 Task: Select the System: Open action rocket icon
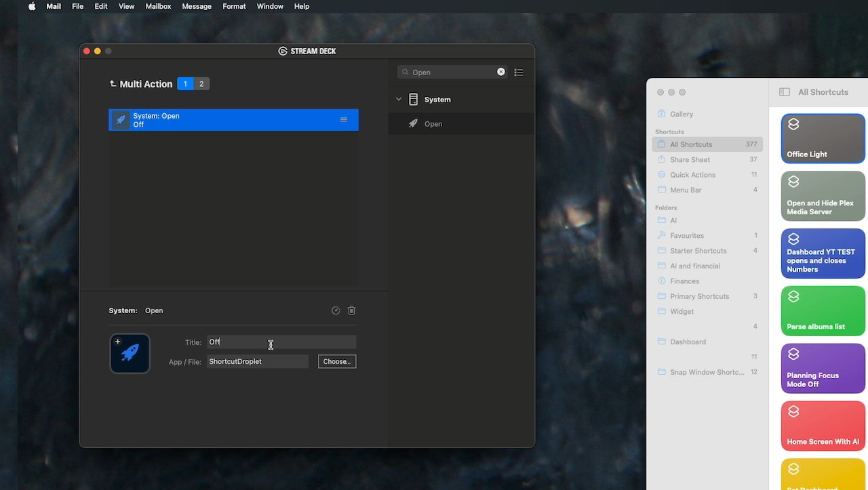tap(121, 120)
